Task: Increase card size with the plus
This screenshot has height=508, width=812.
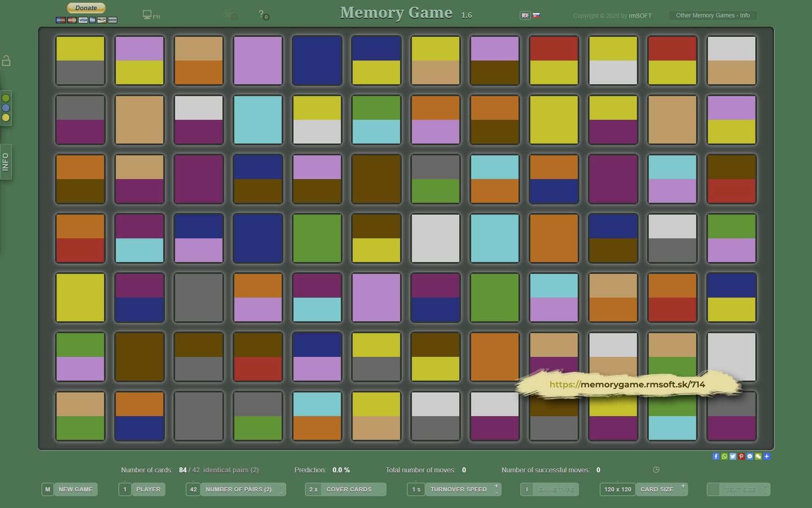Action: (x=683, y=486)
